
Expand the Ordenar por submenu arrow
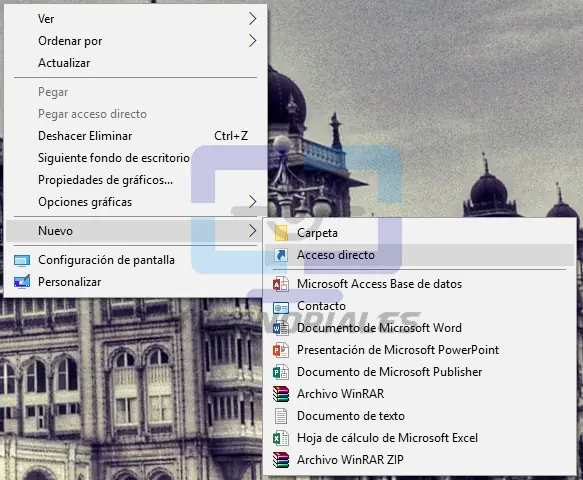click(x=252, y=41)
